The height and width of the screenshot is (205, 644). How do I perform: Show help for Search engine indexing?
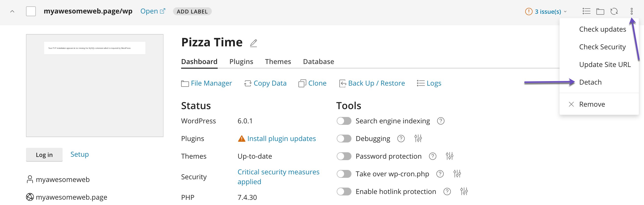click(441, 121)
